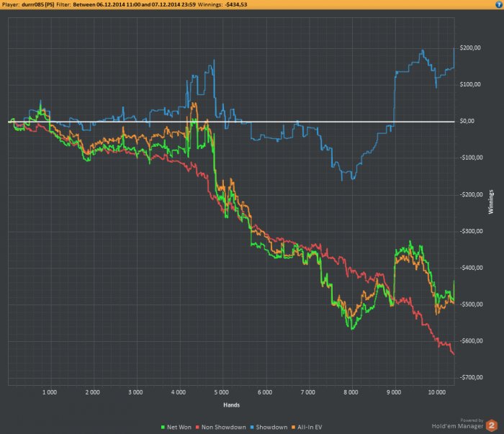
Task: Click the blue help question-mark icon
Action: click(498, 4)
